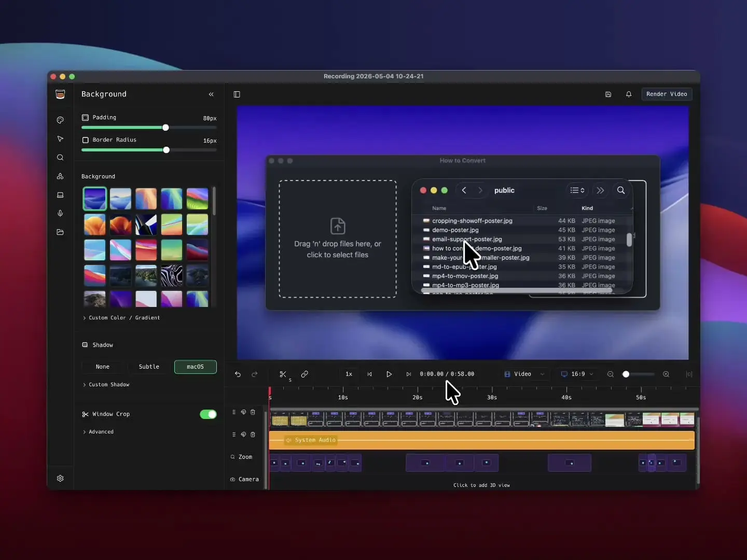Choose the orange flower wallpaper thumbnail

[x=95, y=225]
